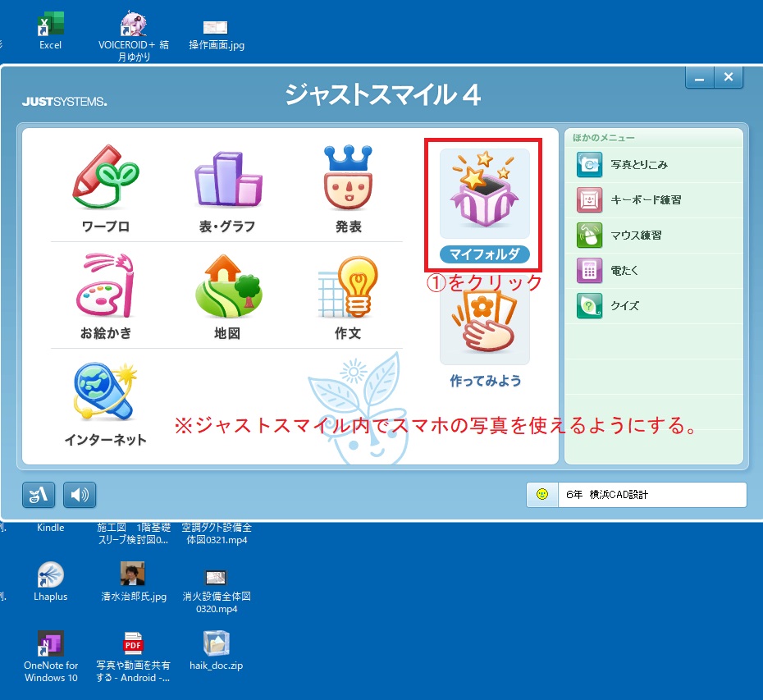The width and height of the screenshot is (763, 700).
Task: Toggle the sound speaker button
Action: 80,495
